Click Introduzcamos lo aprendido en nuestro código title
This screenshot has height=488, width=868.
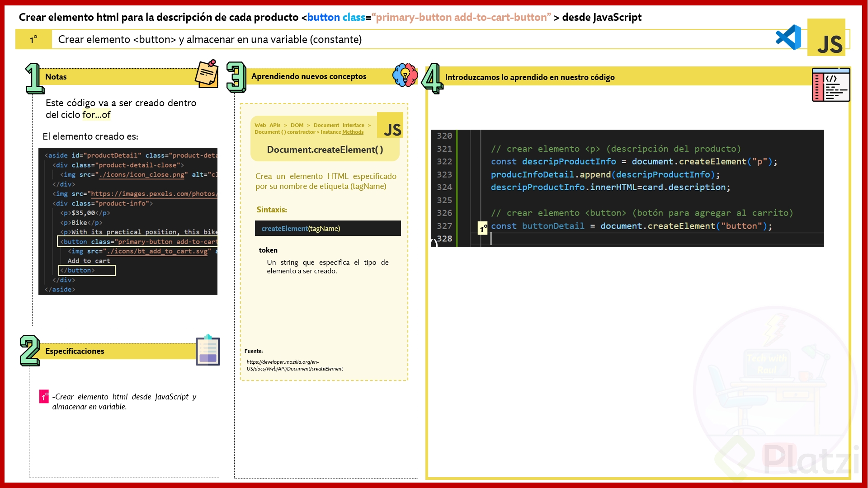530,77
